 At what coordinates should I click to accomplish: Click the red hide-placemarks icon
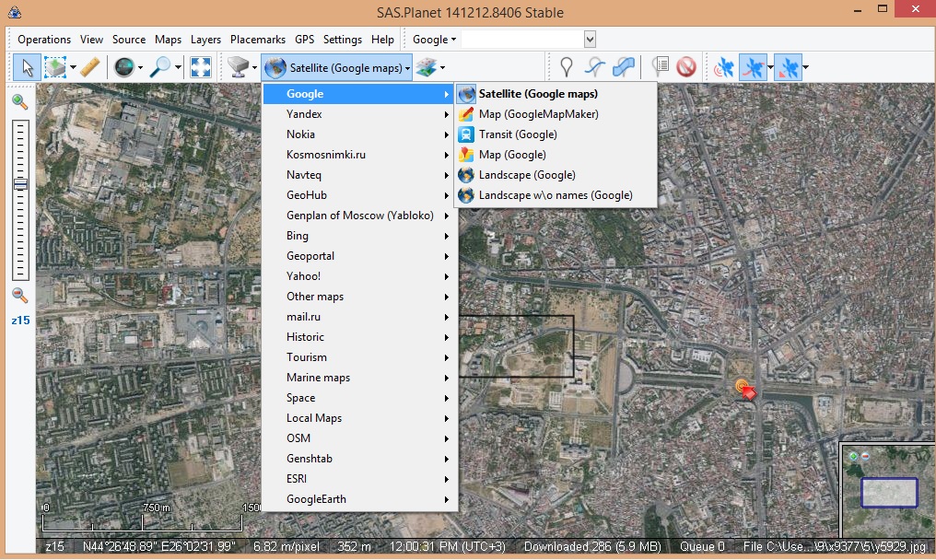[x=686, y=67]
